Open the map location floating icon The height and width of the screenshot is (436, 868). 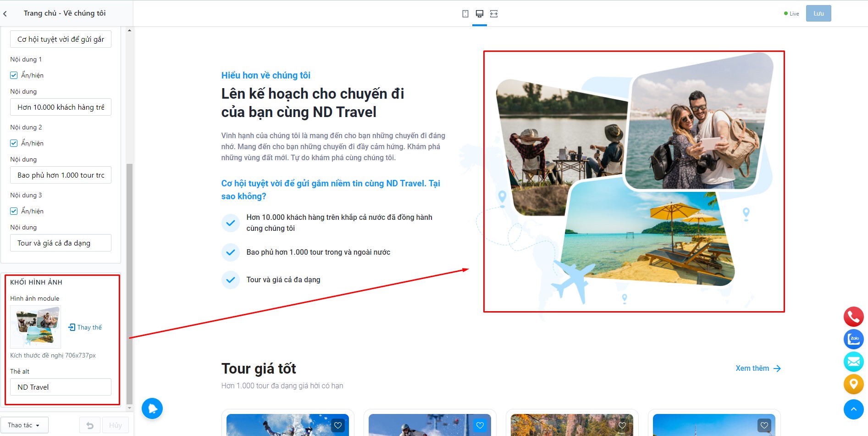pos(853,384)
